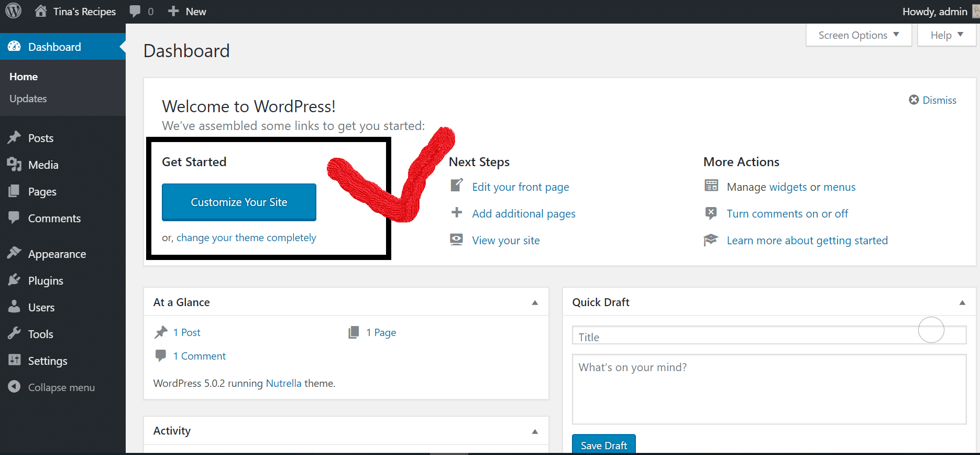Click the Dismiss link text
Screen dimensions: 980x455
click(940, 100)
